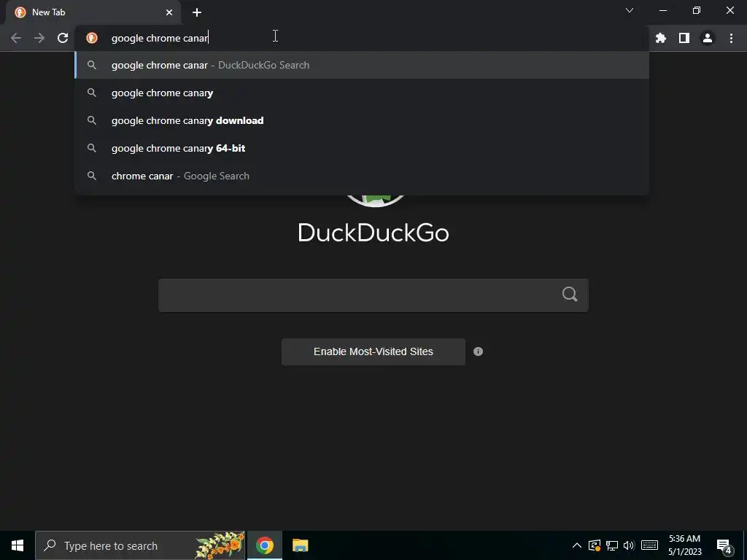Open the profile avatar menu
747x560 pixels.
tap(708, 38)
